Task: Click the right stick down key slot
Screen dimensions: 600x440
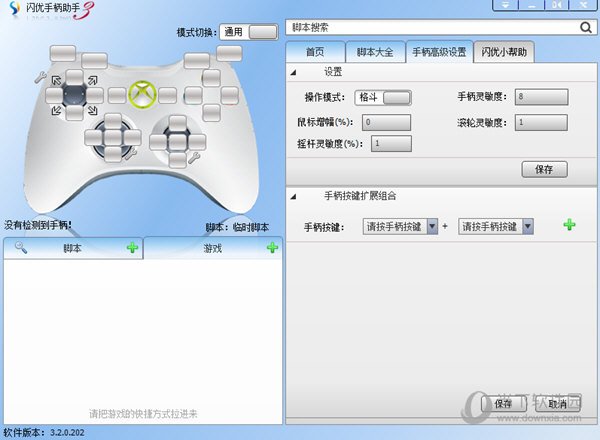Action: (178, 160)
